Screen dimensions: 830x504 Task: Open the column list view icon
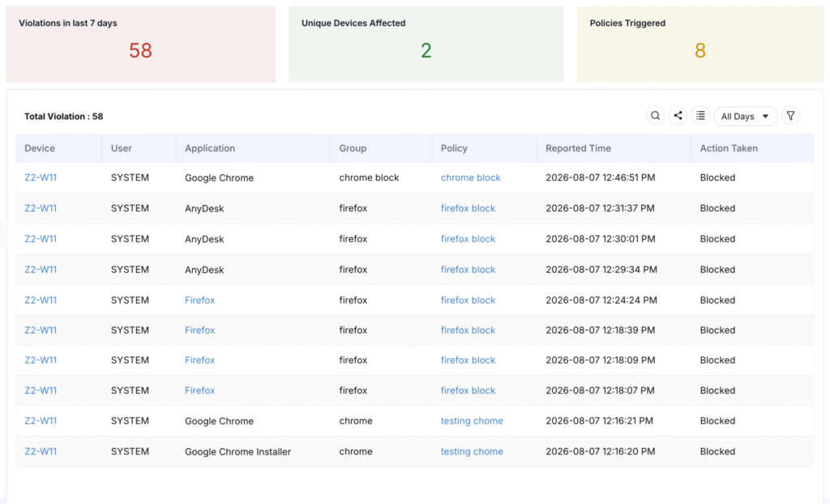tap(701, 116)
